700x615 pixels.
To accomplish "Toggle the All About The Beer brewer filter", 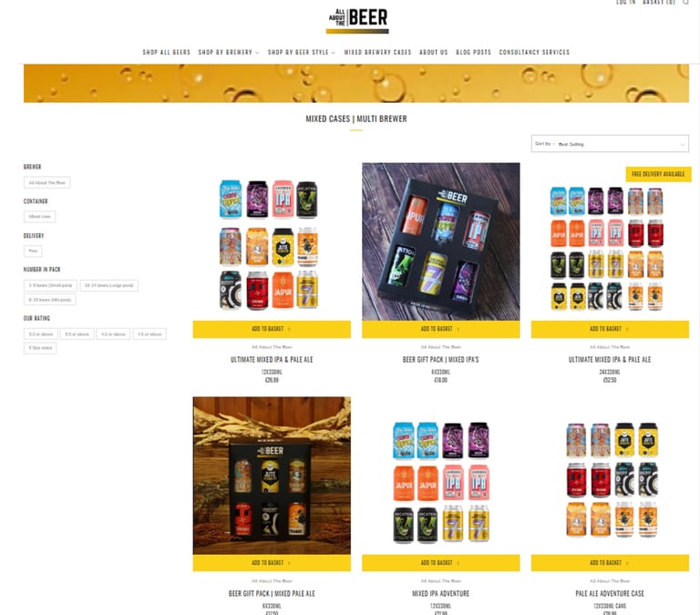I will pos(46,182).
